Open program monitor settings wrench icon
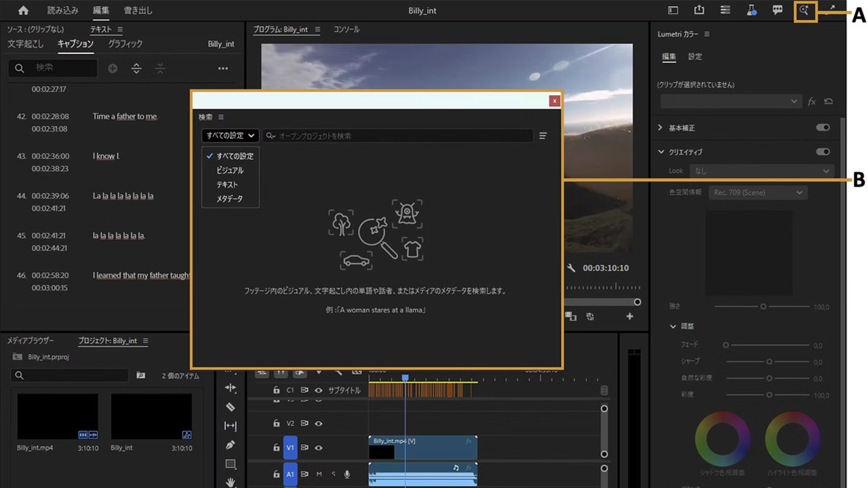 pos(571,268)
